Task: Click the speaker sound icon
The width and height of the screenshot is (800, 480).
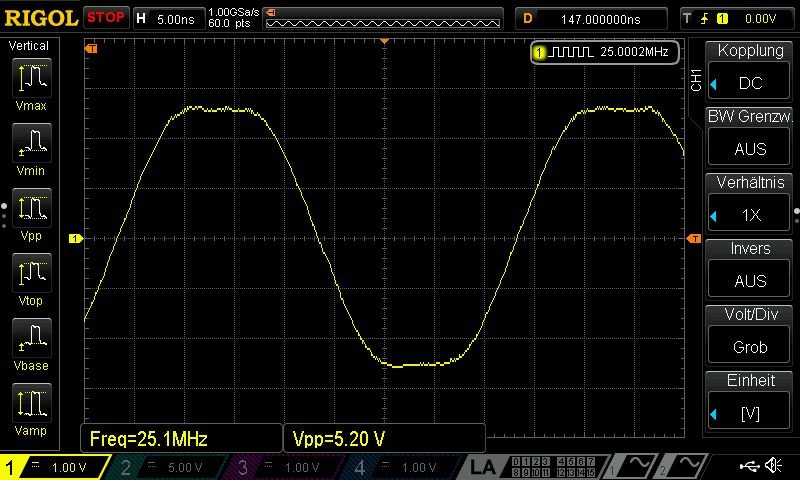Action: point(773,466)
